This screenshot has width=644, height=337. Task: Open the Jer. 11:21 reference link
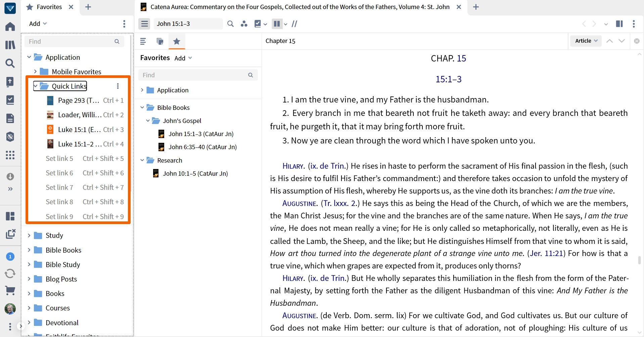click(x=547, y=253)
